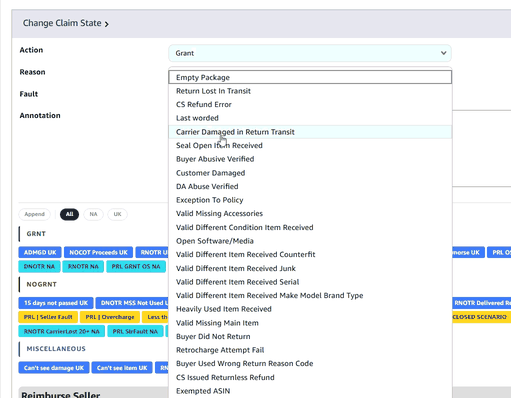
Task: Insert NOCOT Proceeds UK tag
Action: (98, 252)
